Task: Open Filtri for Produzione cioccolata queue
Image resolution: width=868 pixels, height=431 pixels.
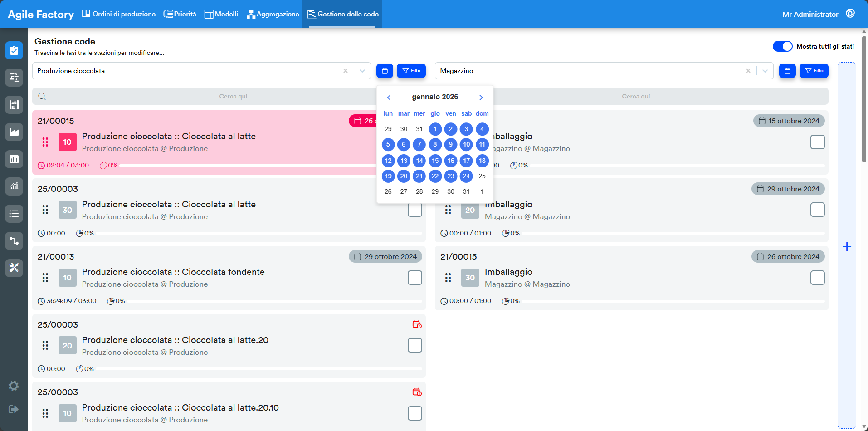Action: click(411, 71)
